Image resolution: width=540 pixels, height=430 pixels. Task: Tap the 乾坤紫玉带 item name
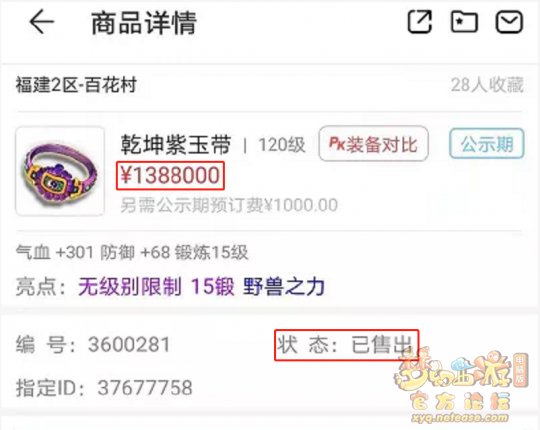(x=176, y=144)
